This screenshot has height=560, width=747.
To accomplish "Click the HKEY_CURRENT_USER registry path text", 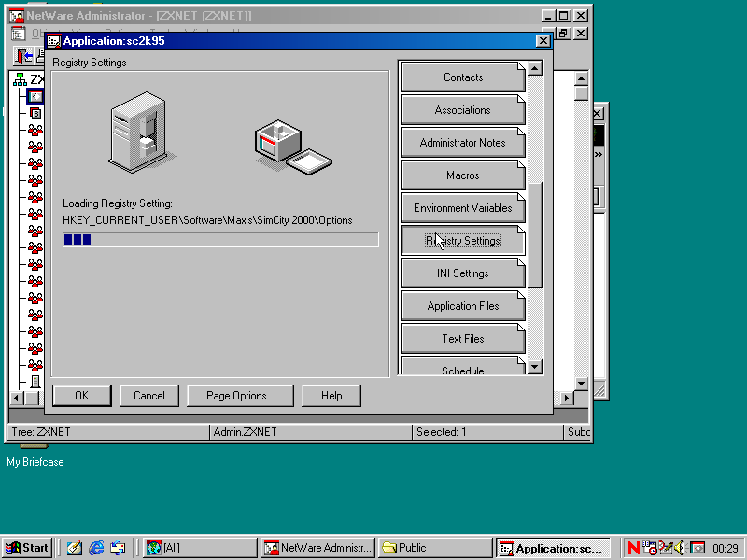I will (207, 220).
